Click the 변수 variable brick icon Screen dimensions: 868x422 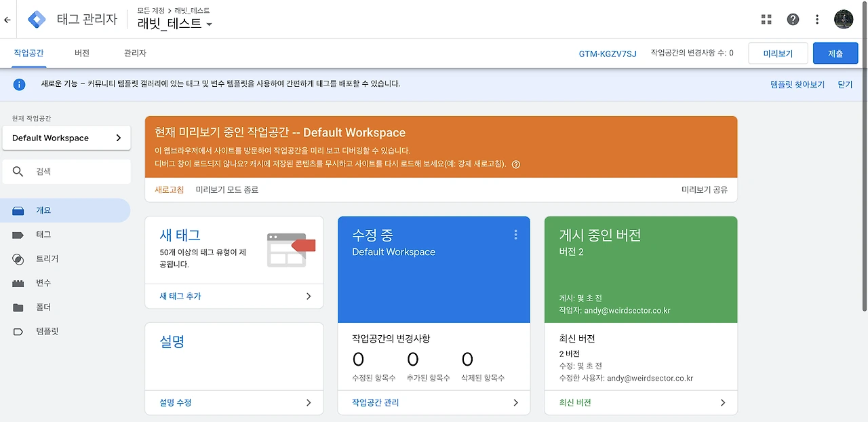click(x=18, y=284)
